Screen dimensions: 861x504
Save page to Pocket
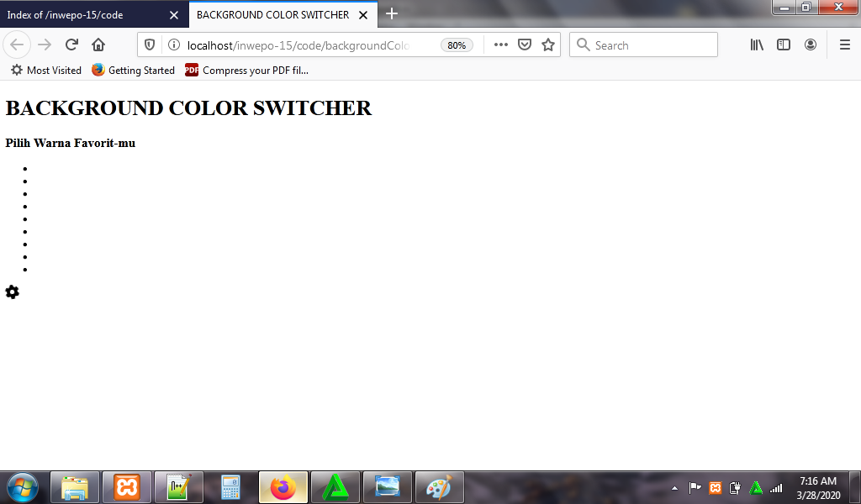coord(525,45)
